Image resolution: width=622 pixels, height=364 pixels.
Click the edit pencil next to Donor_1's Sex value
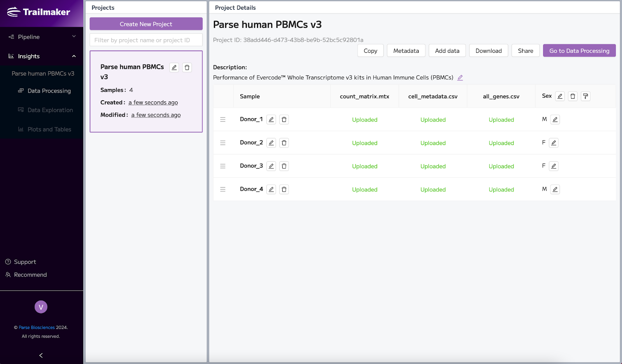[555, 119]
